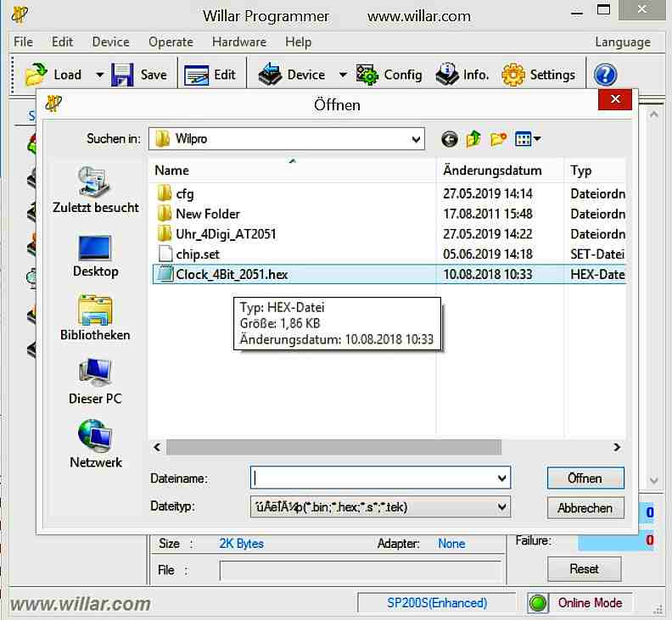The height and width of the screenshot is (620, 672).
Task: Click the Info. toolbar icon
Action: pyautogui.click(x=447, y=75)
